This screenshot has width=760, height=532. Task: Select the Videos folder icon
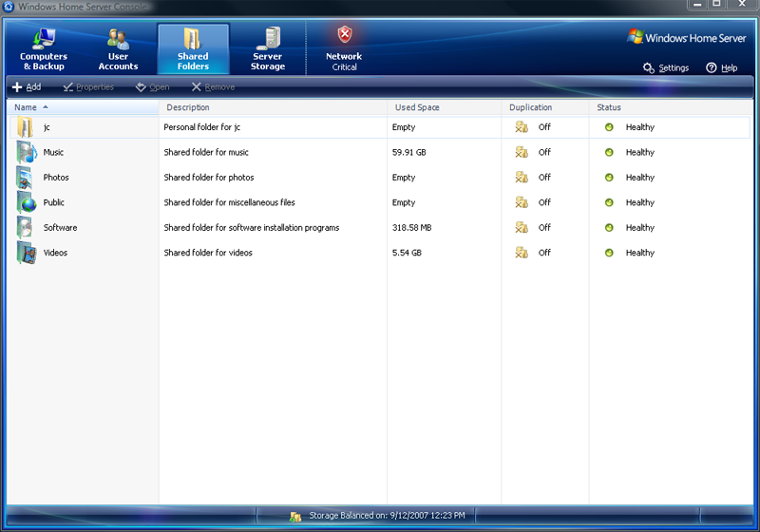27,253
